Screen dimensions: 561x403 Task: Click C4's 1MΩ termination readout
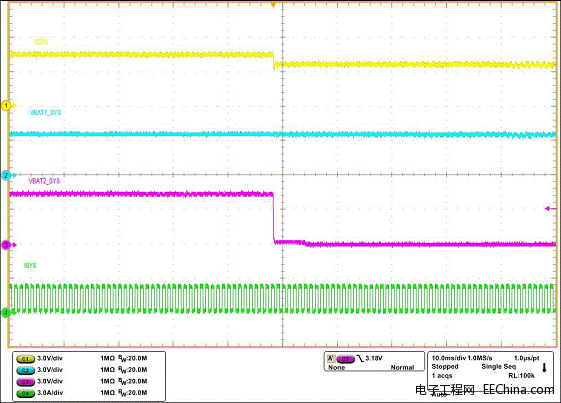tap(107, 393)
